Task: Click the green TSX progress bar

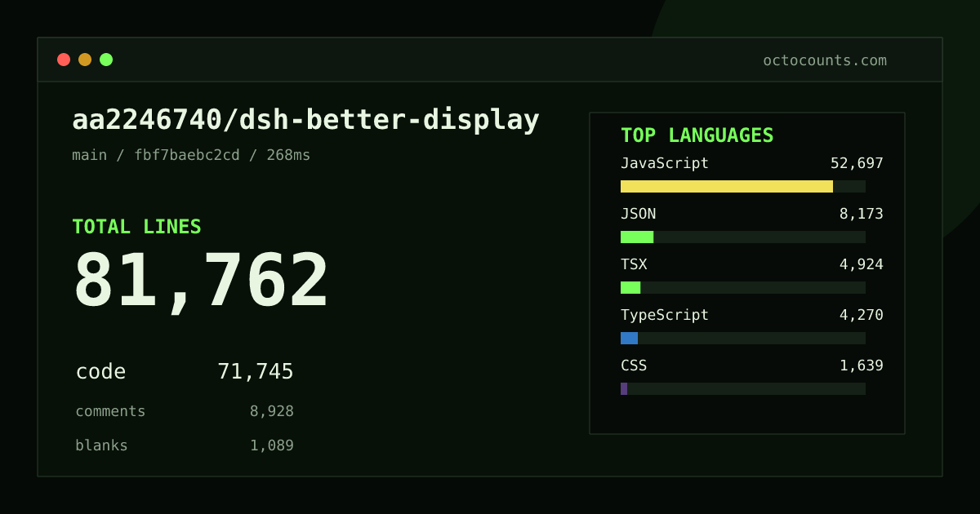Action: [630, 287]
